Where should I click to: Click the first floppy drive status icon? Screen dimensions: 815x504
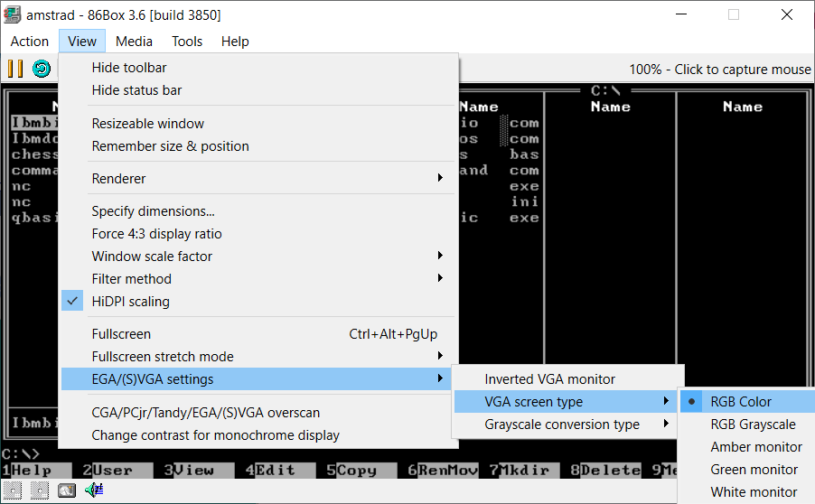(13, 490)
